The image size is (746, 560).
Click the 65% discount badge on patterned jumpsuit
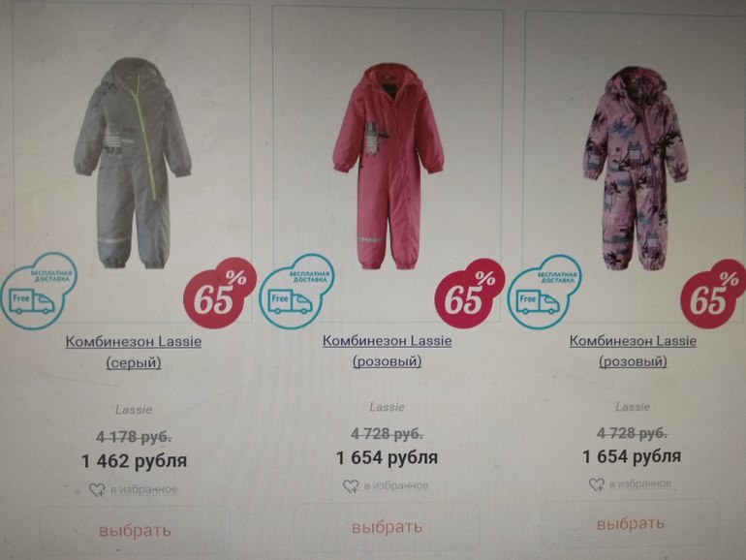(x=714, y=294)
